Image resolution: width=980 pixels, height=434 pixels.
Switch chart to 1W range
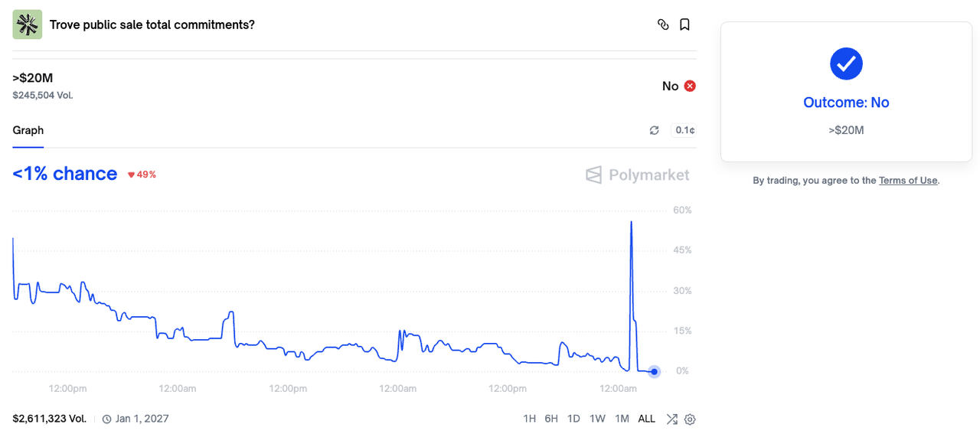[x=597, y=419]
